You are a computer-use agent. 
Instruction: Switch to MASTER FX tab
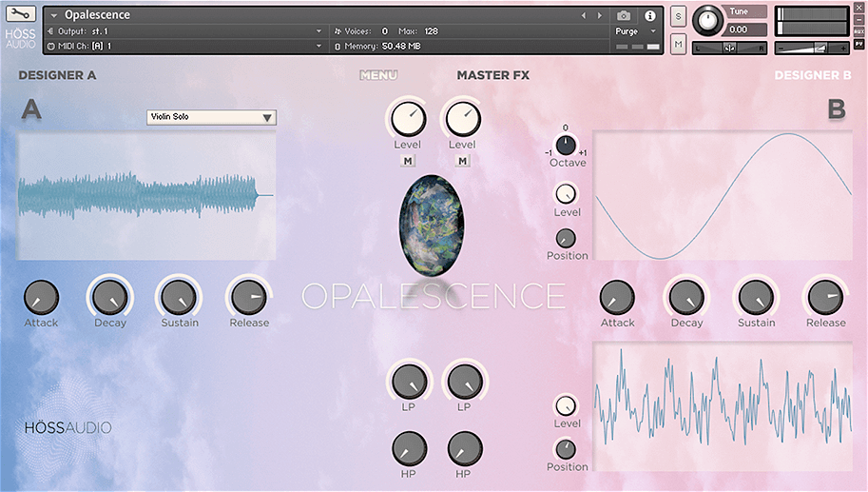[x=492, y=75]
